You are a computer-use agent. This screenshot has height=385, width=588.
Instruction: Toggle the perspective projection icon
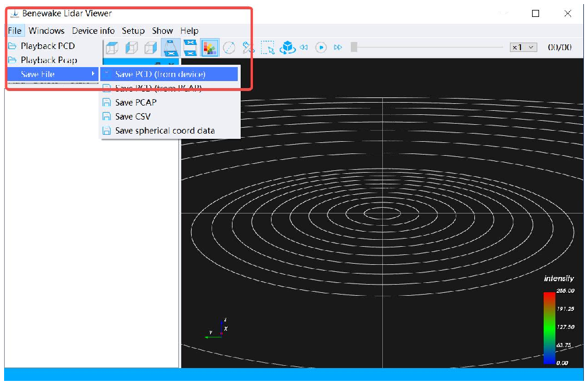pos(171,48)
